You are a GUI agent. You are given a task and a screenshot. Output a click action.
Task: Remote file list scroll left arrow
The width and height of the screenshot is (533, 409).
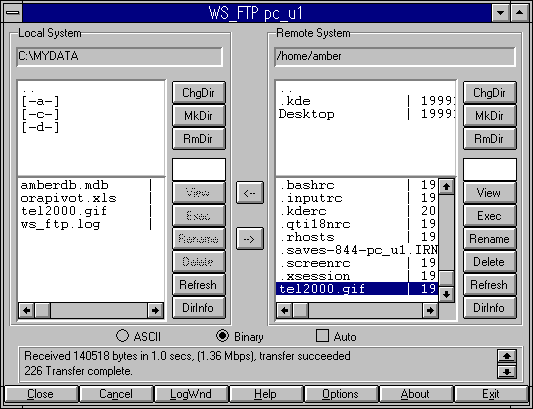coord(285,310)
